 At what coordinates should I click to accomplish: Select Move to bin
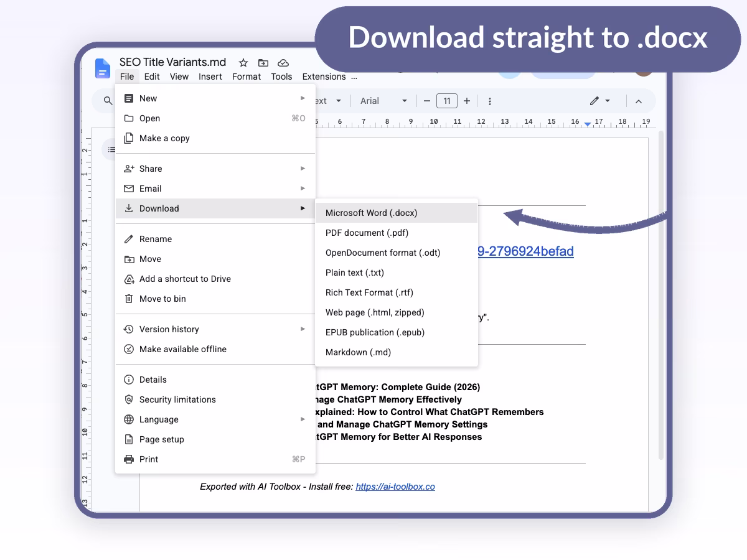[x=215, y=299]
